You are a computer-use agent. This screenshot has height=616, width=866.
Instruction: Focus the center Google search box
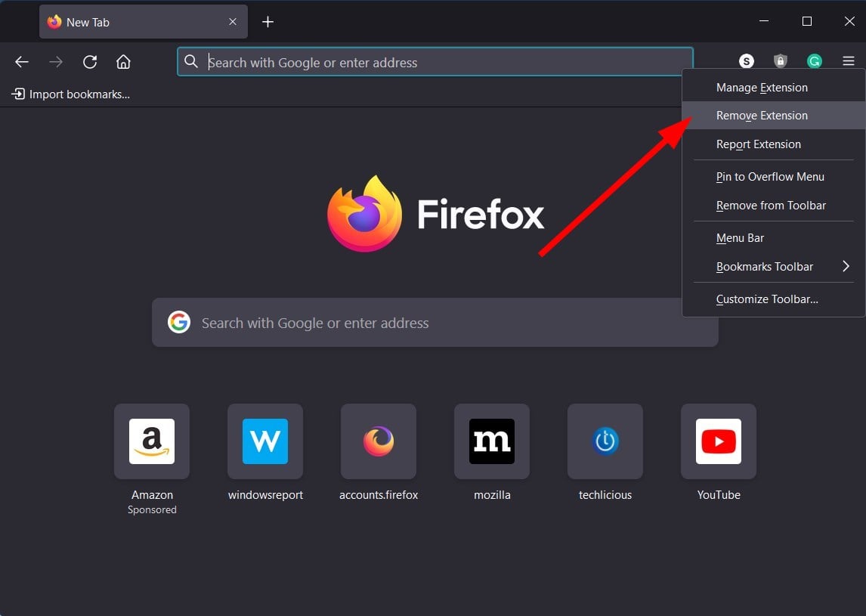pos(435,323)
